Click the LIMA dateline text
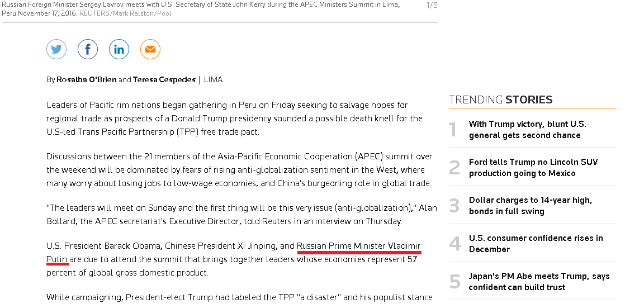This screenshot has width=644, height=308. pos(213,79)
